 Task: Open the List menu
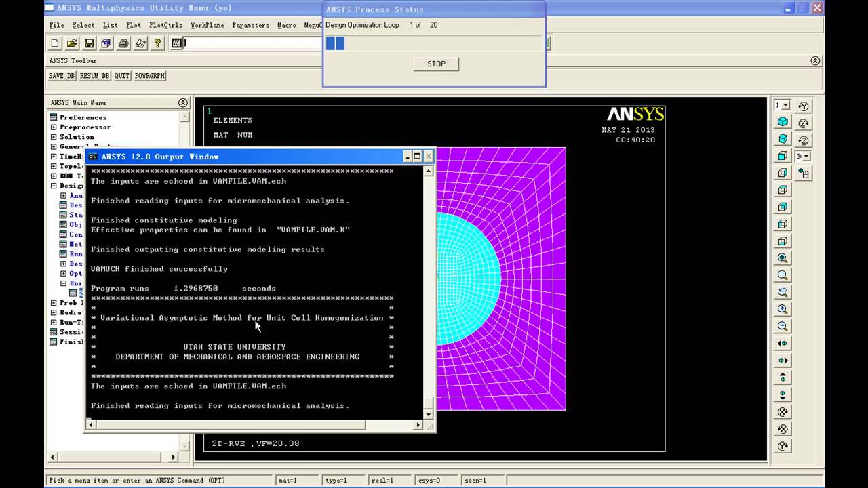coord(110,25)
